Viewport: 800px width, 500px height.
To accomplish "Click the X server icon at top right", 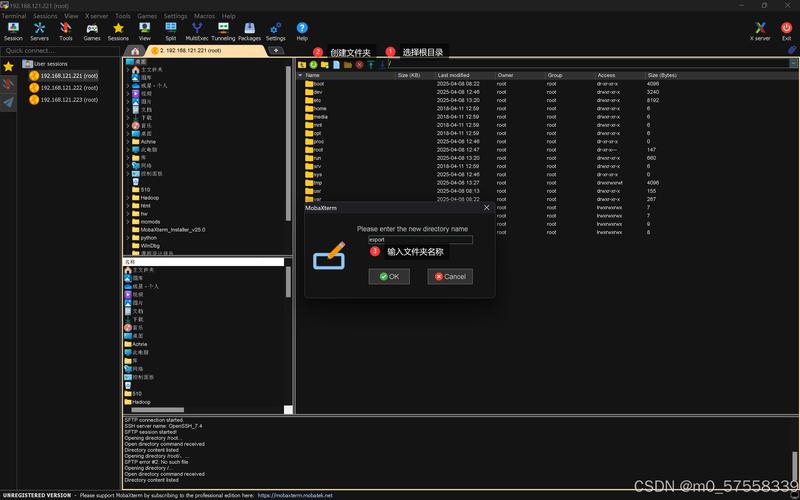I will tap(760, 31).
